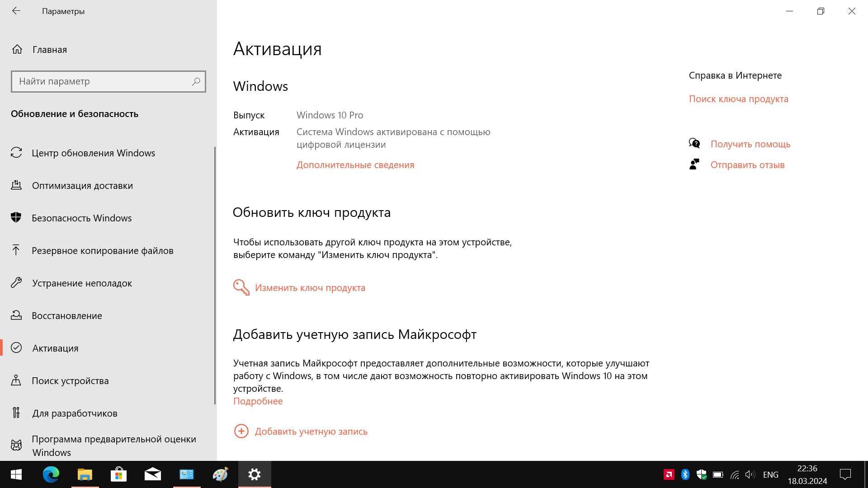Click the Recovery icon
868x488 pixels.
(16, 315)
